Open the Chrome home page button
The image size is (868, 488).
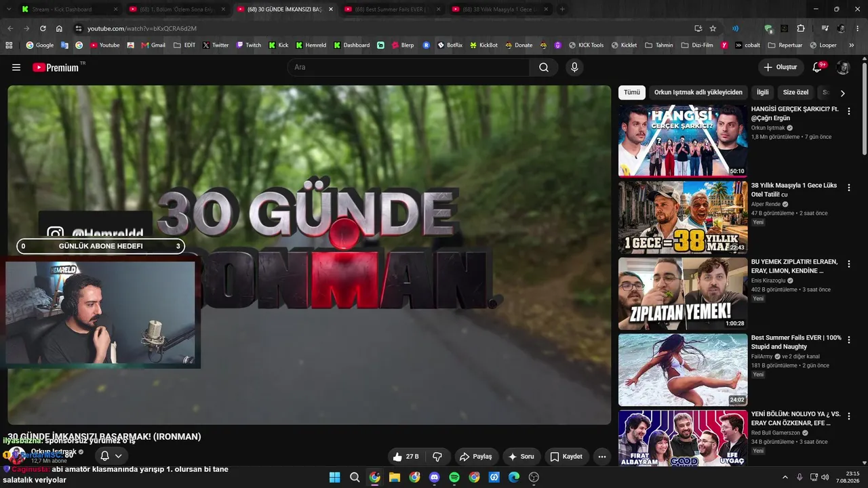(x=59, y=28)
